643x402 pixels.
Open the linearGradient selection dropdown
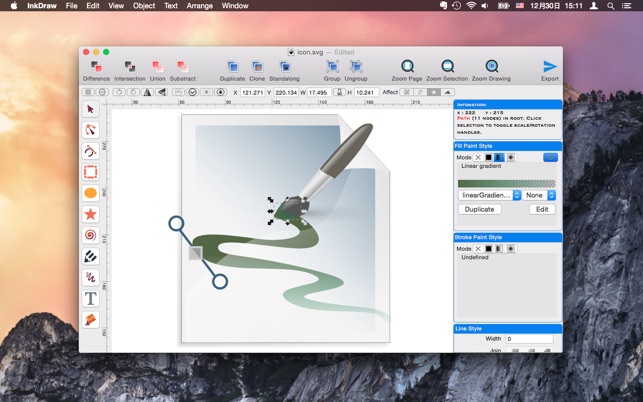[489, 196]
